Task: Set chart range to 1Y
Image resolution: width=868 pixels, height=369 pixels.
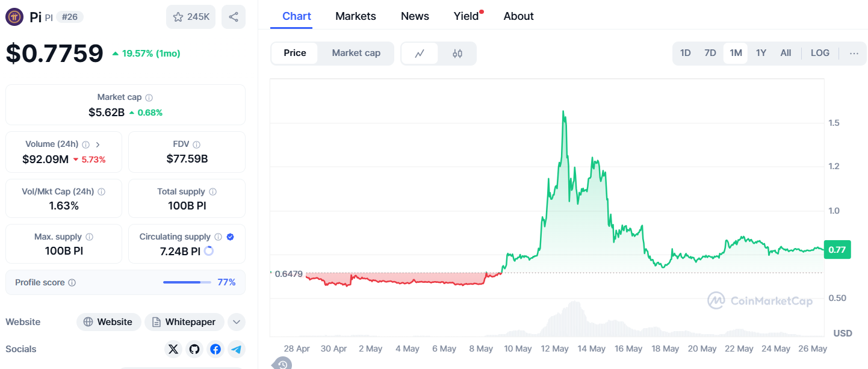Action: pos(761,53)
